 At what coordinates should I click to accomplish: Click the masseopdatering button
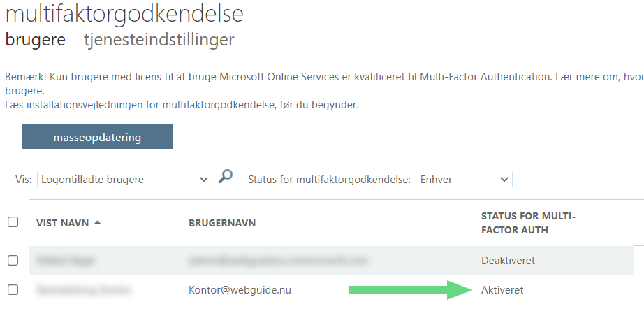click(x=97, y=136)
